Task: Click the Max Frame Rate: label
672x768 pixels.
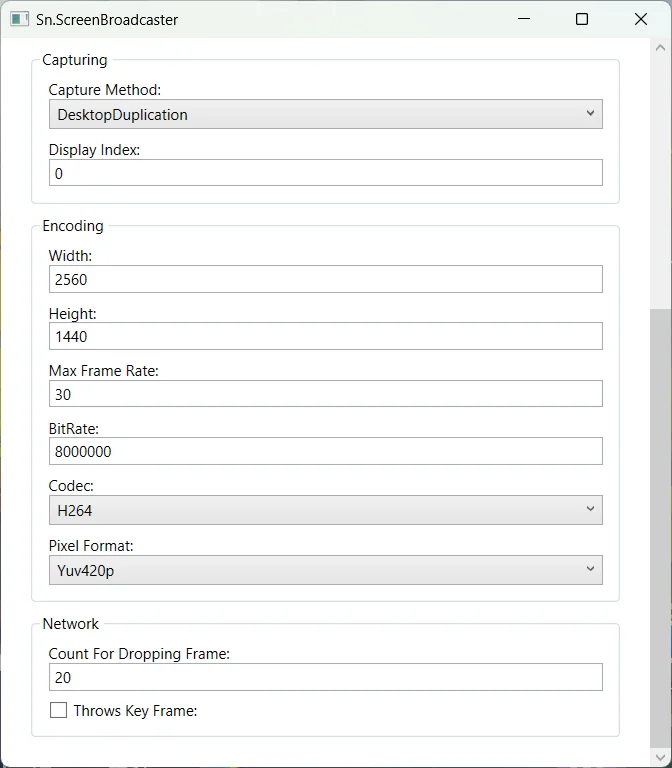Action: point(103,371)
